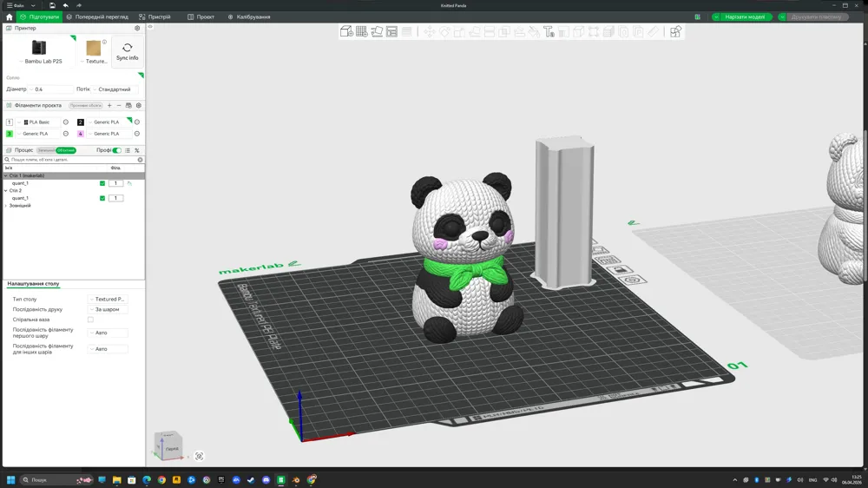Click the compare presets icon in Process header
Viewport: 868px width, 488px height.
[137, 150]
